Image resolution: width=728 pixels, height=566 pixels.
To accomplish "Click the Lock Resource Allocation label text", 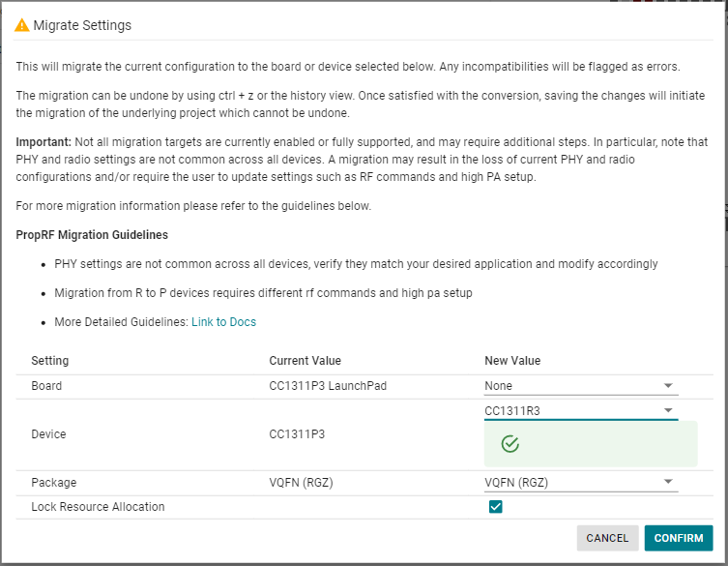I will pos(98,507).
